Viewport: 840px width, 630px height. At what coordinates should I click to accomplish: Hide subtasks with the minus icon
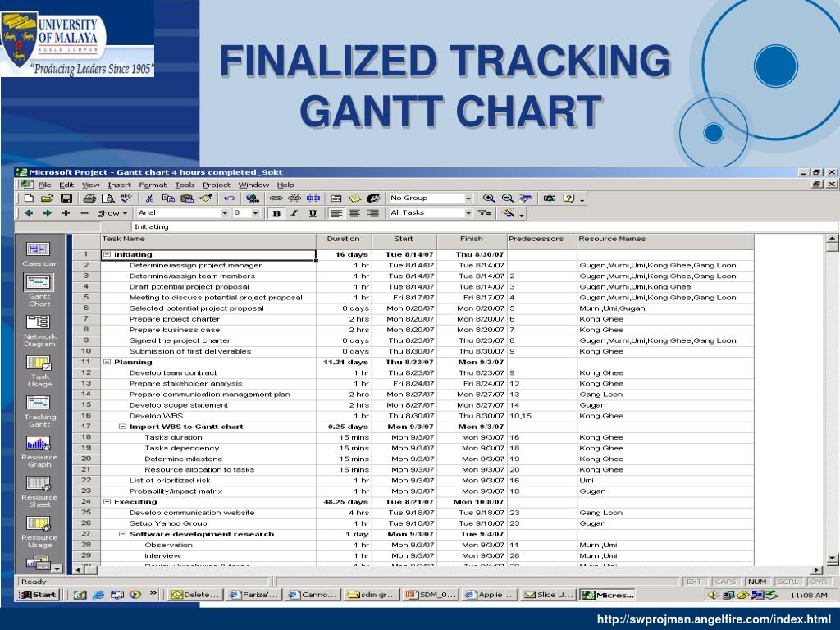pyautogui.click(x=84, y=213)
